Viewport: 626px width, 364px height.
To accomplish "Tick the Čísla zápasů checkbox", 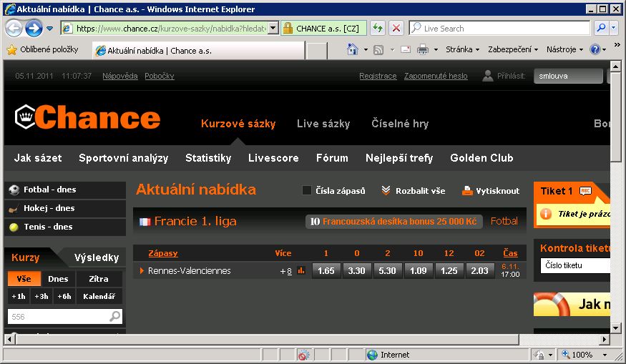I will click(x=307, y=191).
